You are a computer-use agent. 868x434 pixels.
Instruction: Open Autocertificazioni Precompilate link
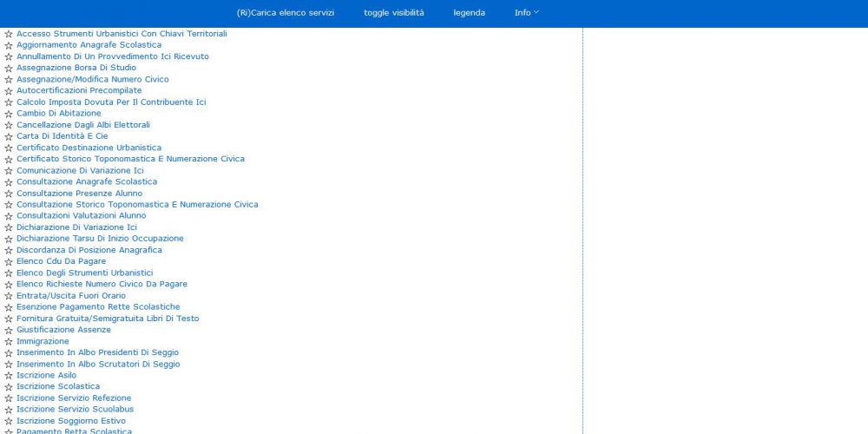pos(79,90)
